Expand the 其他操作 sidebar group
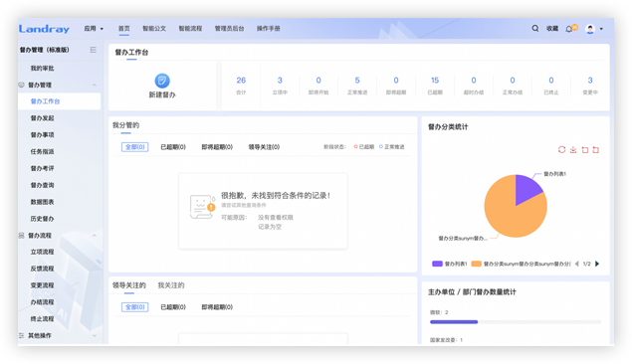 (95, 335)
